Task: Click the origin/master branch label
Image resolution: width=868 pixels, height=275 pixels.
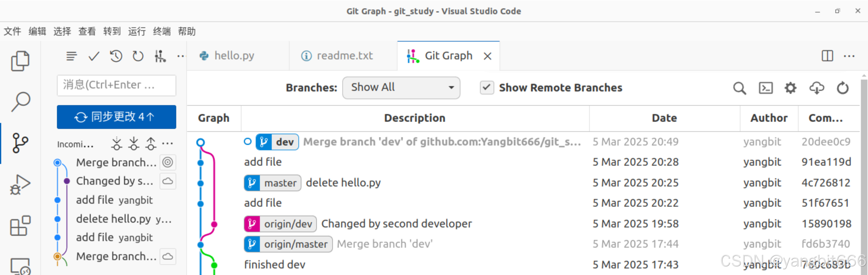Action: [x=288, y=244]
